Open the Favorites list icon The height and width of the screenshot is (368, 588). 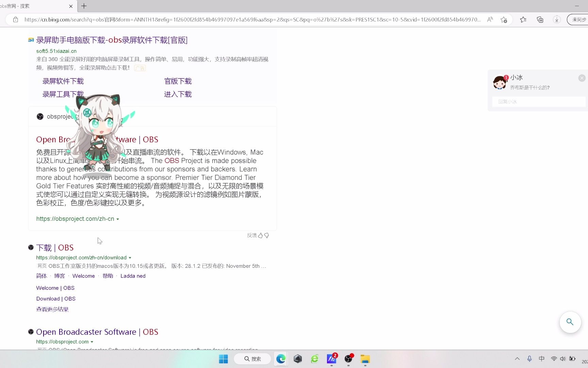pos(523,19)
